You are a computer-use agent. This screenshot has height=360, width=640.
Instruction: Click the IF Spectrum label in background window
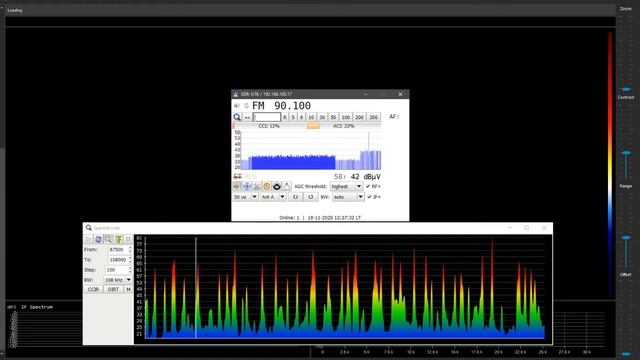37,307
